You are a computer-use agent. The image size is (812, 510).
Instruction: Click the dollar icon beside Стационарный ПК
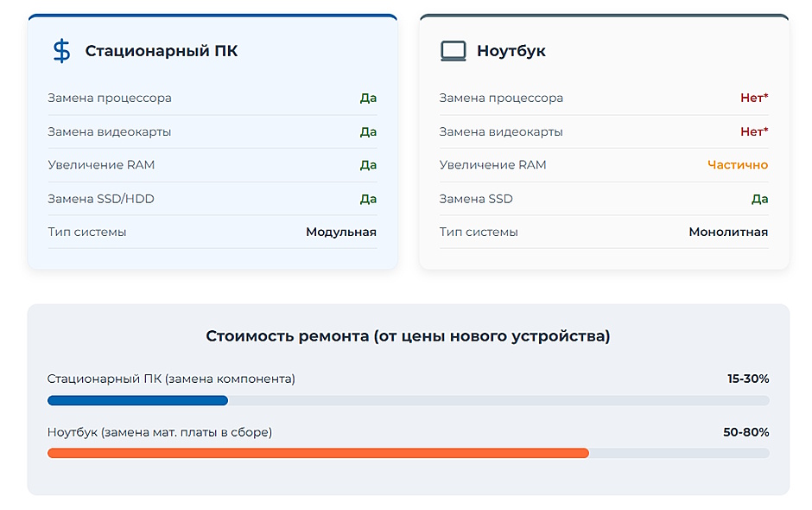(x=61, y=51)
